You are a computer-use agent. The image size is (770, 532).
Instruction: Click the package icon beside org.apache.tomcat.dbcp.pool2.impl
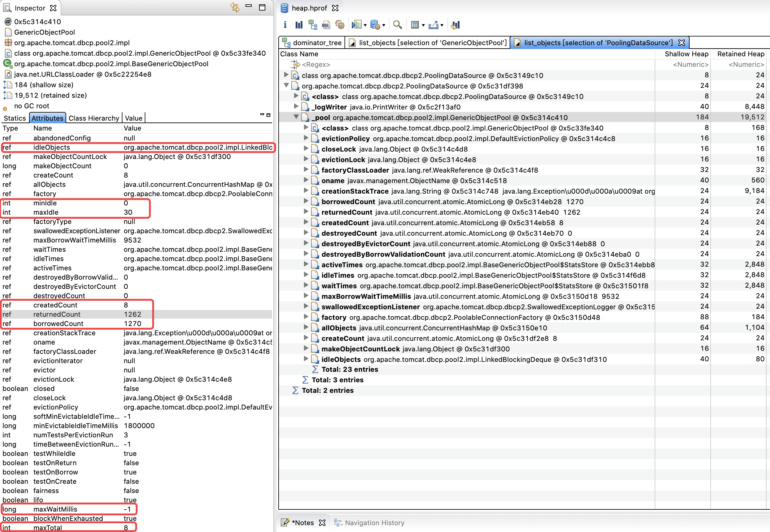click(x=8, y=43)
